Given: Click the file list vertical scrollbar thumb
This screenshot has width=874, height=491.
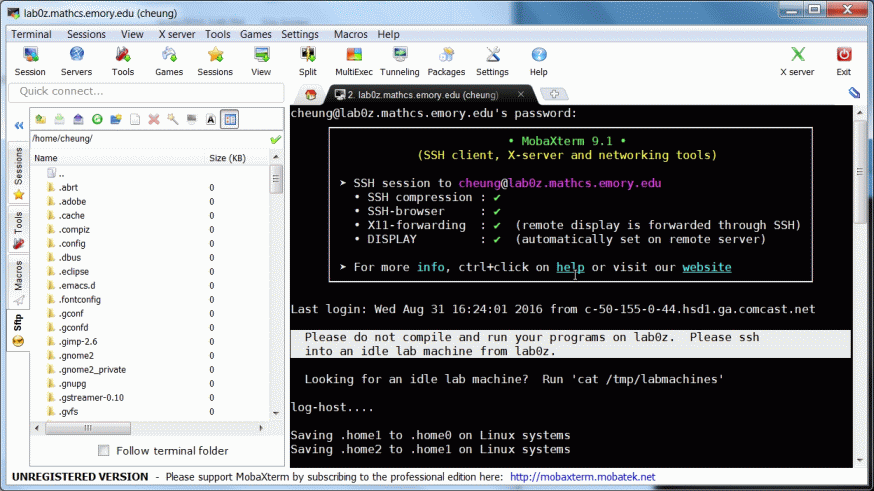Looking at the screenshot, I should click(x=276, y=179).
